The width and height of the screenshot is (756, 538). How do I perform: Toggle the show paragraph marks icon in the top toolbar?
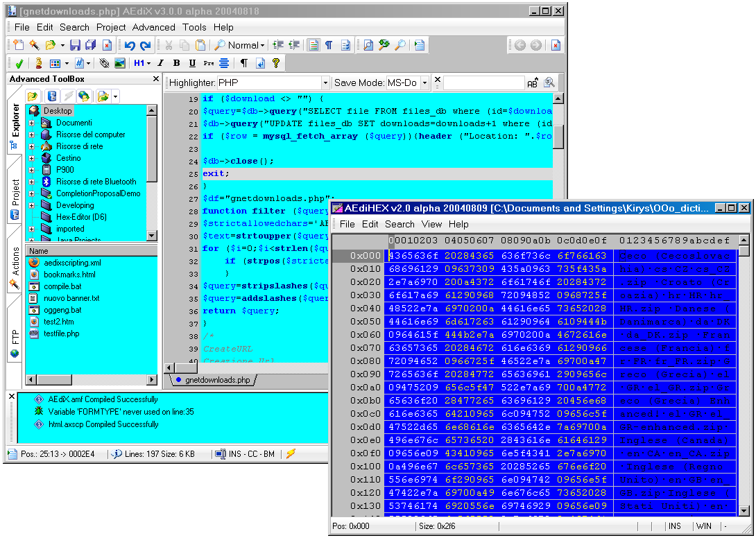pyautogui.click(x=329, y=45)
